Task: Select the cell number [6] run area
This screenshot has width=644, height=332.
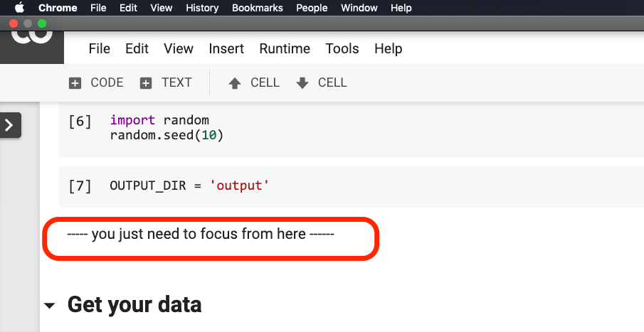Action: [80, 122]
